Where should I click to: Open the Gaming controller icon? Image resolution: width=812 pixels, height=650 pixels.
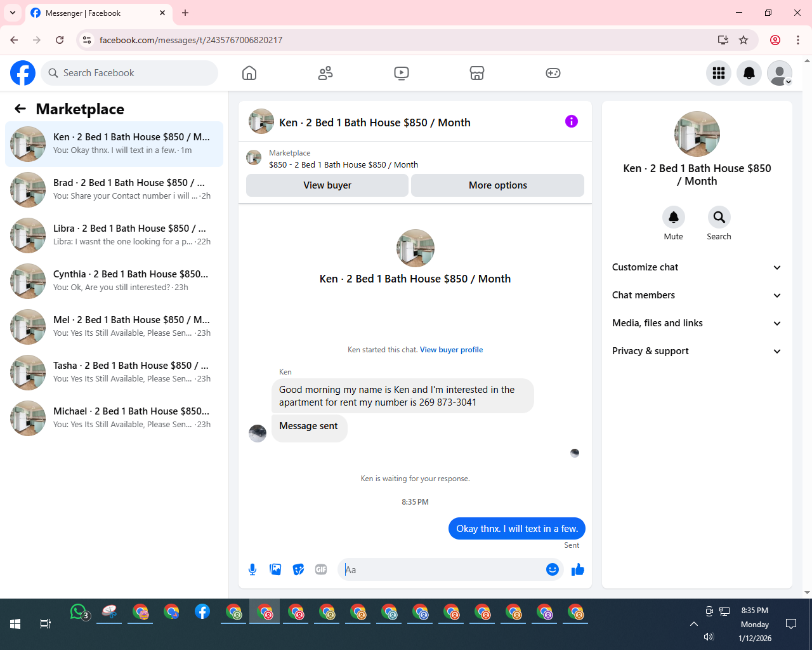click(553, 73)
